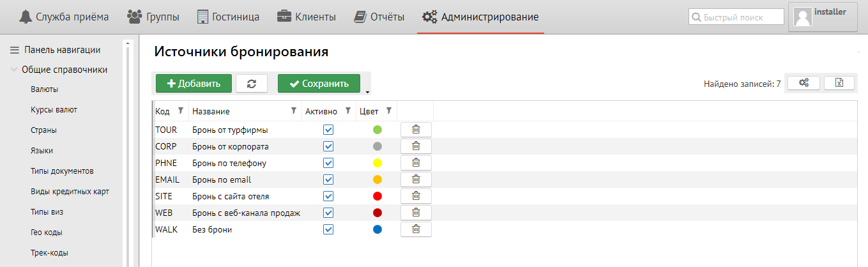Uncheck Активно for TOUR row
Image resolution: width=868 pixels, height=267 pixels.
[x=328, y=130]
